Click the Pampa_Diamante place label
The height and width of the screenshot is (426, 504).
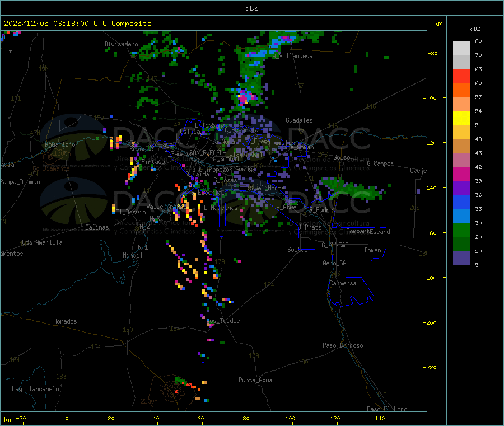click(24, 182)
